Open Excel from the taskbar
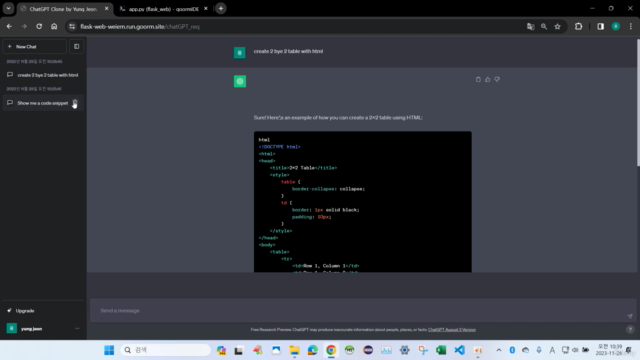Viewport: 640px width, 360px height. (441, 350)
